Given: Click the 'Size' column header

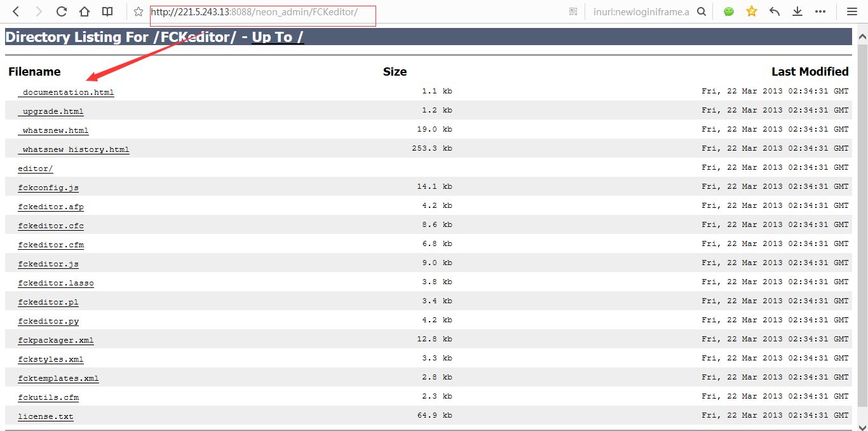Looking at the screenshot, I should pyautogui.click(x=395, y=72).
